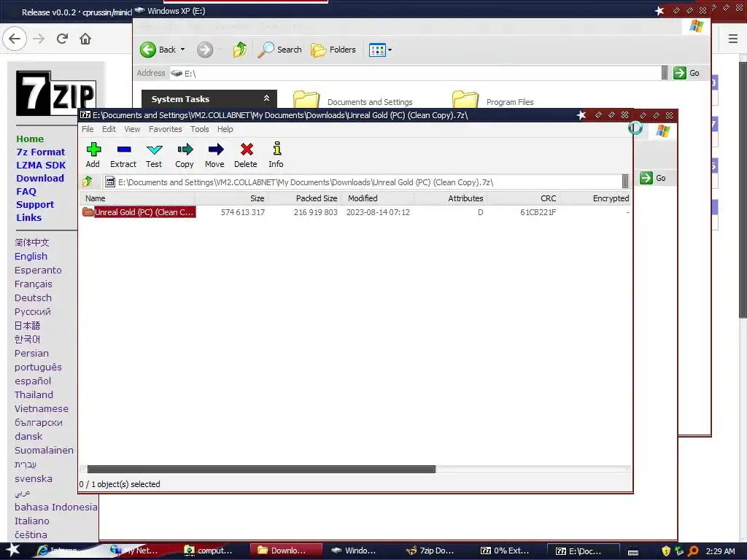Click the Extract icon in 7-Zip
Image resolution: width=747 pixels, height=560 pixels.
click(x=124, y=149)
